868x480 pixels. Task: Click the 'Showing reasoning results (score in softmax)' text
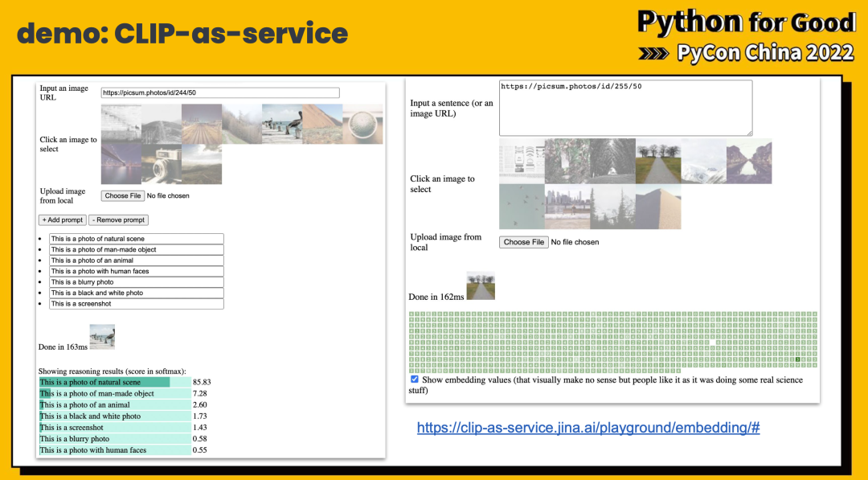tap(113, 371)
